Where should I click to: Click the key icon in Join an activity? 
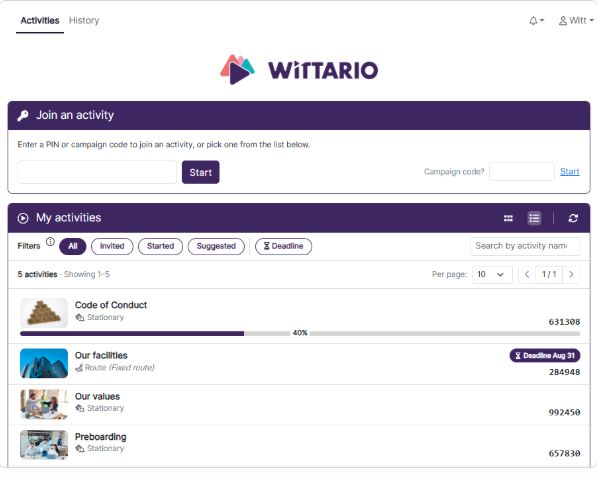[23, 115]
